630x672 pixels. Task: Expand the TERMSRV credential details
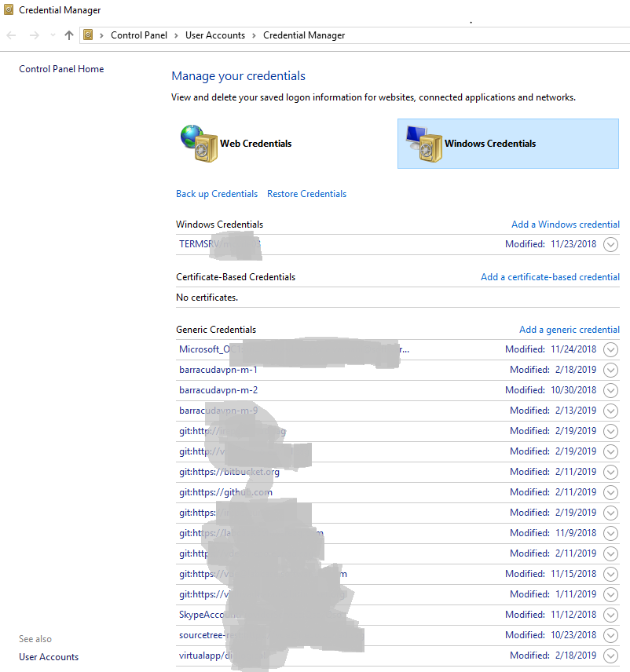[610, 244]
